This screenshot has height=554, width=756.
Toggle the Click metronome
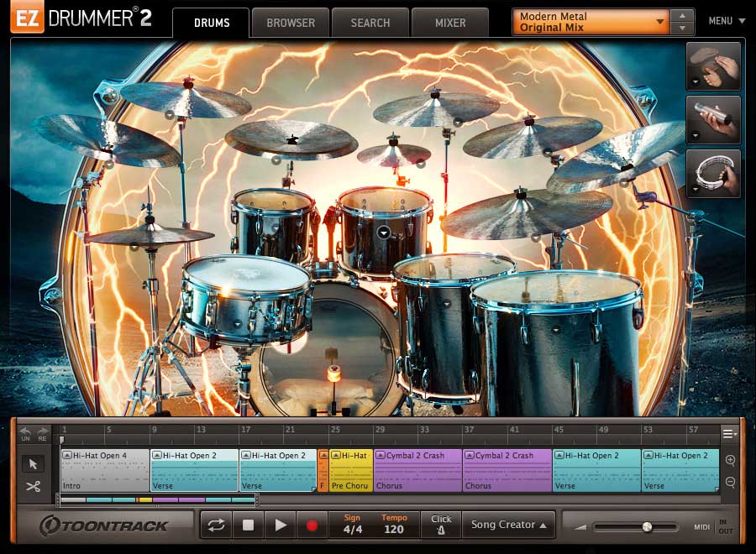tap(441, 525)
